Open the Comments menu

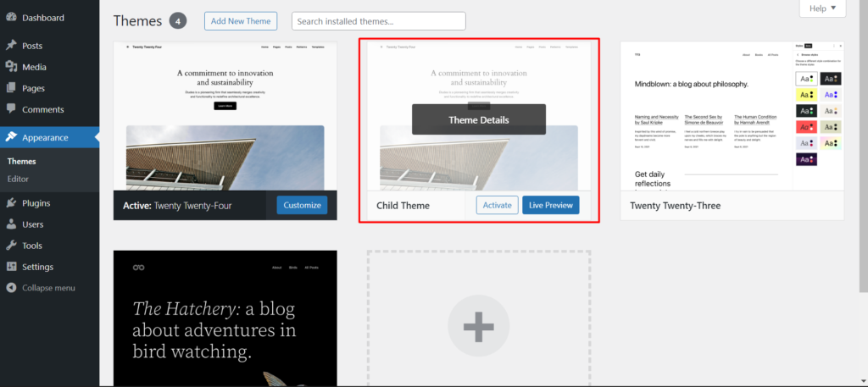pyautogui.click(x=49, y=109)
